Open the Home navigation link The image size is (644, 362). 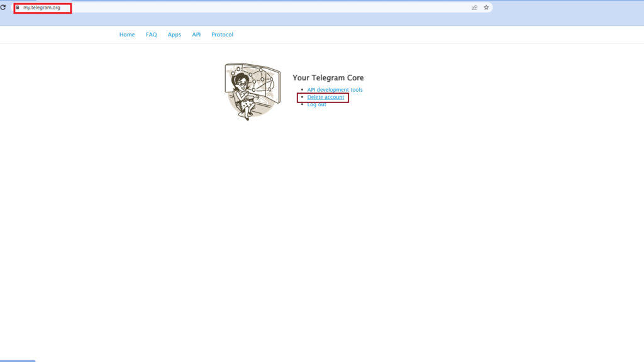[127, 35]
